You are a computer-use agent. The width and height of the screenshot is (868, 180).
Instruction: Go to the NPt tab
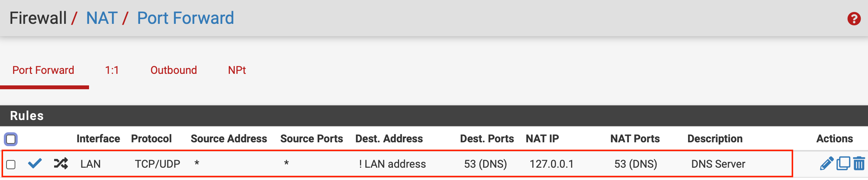point(237,70)
